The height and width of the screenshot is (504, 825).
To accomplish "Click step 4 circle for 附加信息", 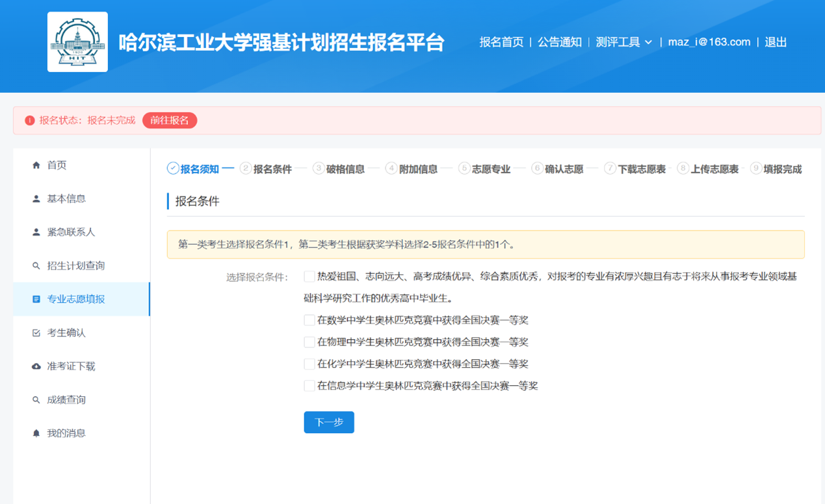I will [391, 168].
